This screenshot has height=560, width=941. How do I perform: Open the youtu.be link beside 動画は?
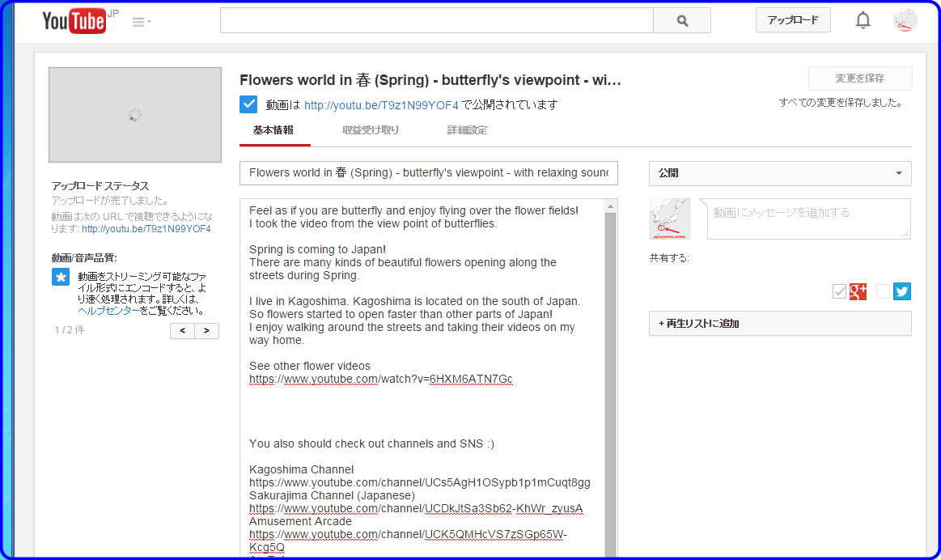coord(381,105)
